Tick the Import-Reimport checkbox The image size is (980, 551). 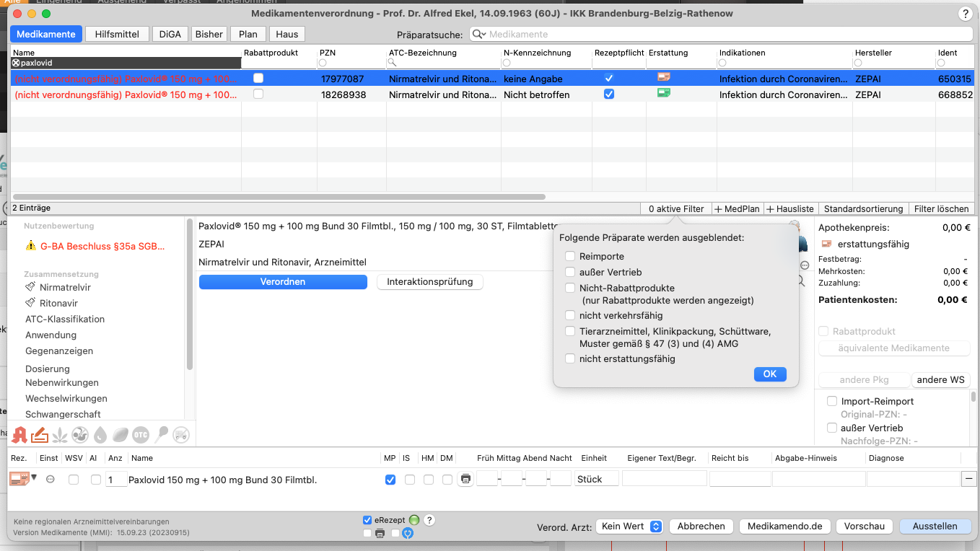832,401
